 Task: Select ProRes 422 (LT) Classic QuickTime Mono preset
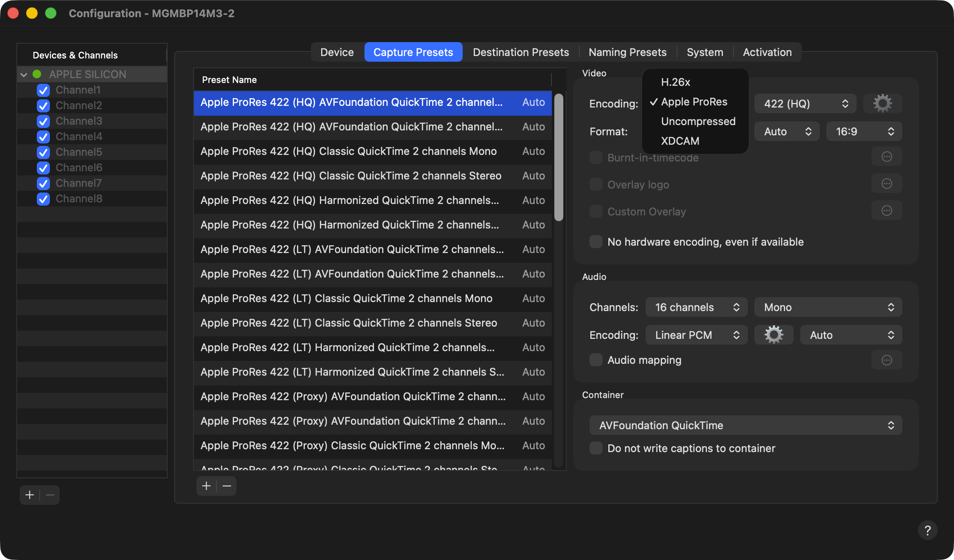(346, 298)
